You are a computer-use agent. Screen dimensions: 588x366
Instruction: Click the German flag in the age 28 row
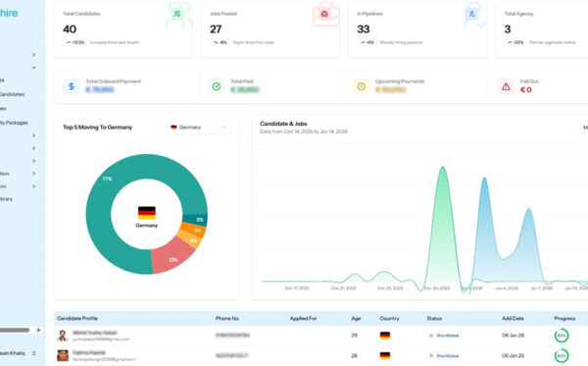click(x=385, y=355)
